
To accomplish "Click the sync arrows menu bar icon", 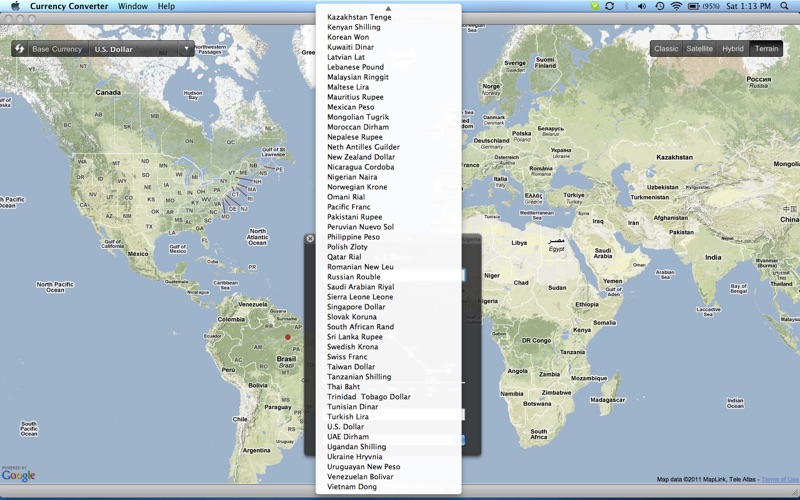I will click(x=609, y=6).
